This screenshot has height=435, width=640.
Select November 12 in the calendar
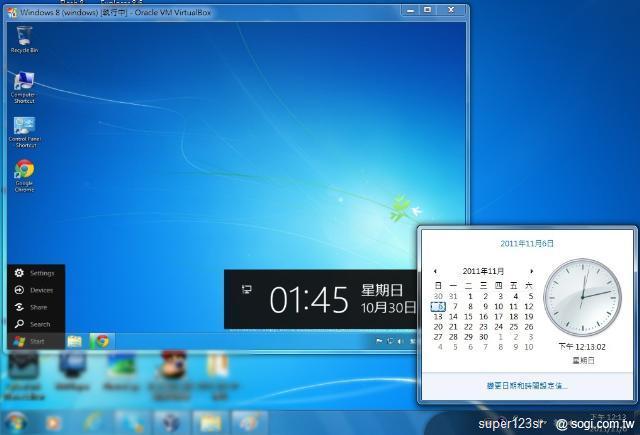pos(529,306)
